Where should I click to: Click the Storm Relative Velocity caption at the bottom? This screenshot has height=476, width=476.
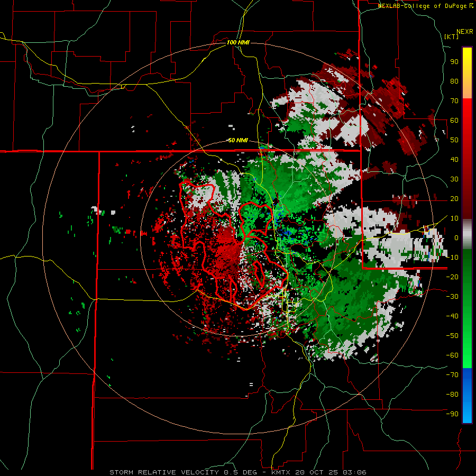pos(238,472)
